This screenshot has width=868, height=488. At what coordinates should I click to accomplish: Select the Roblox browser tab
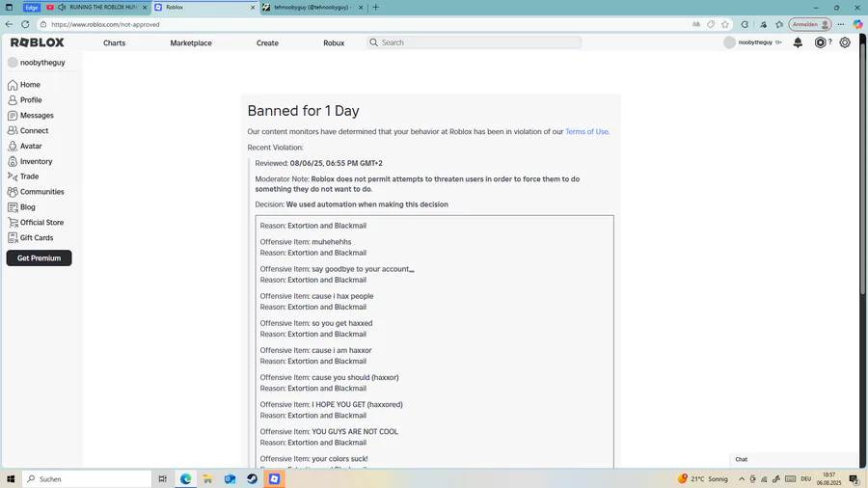(204, 7)
